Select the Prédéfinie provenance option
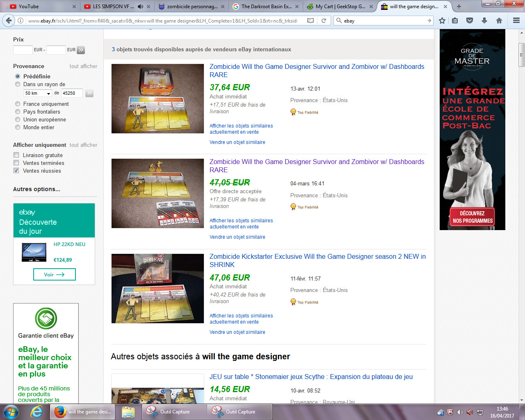 18,76
